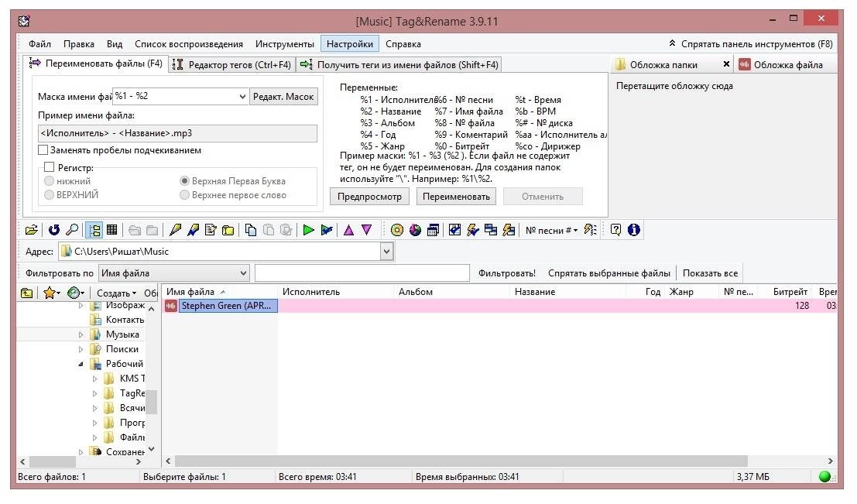Image resolution: width=857 pixels, height=504 pixels.
Task: Open 'Имя файла' filter-by dropdown
Action: [174, 273]
